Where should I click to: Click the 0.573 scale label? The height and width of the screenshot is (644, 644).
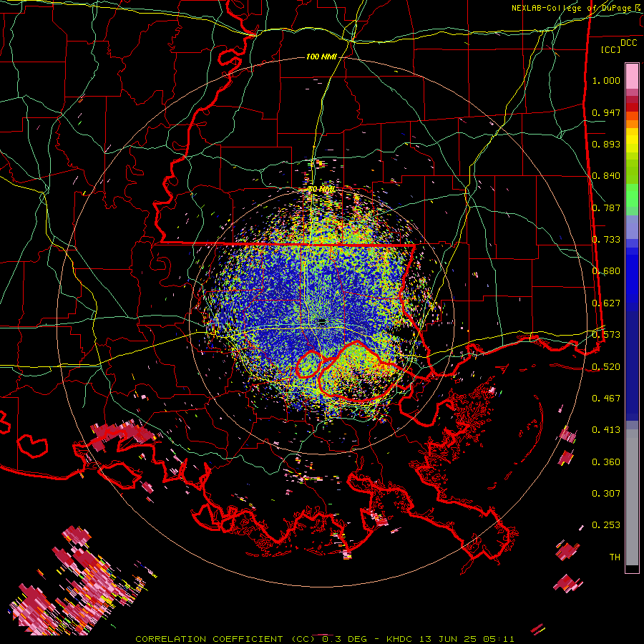coord(606,335)
